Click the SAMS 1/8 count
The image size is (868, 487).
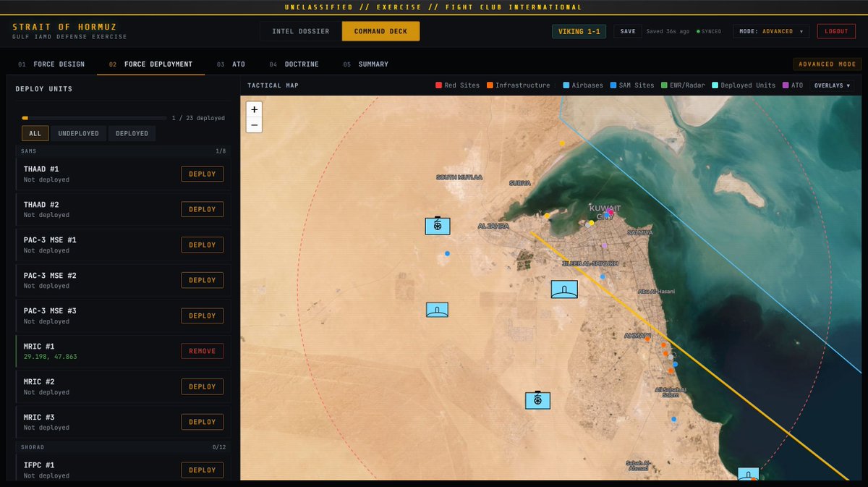click(221, 151)
